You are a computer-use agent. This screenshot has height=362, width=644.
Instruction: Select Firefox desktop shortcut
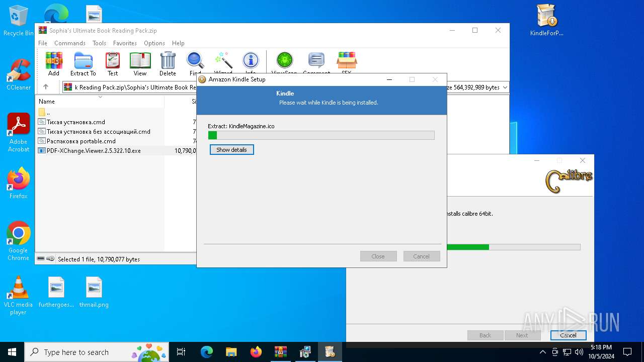point(19,183)
